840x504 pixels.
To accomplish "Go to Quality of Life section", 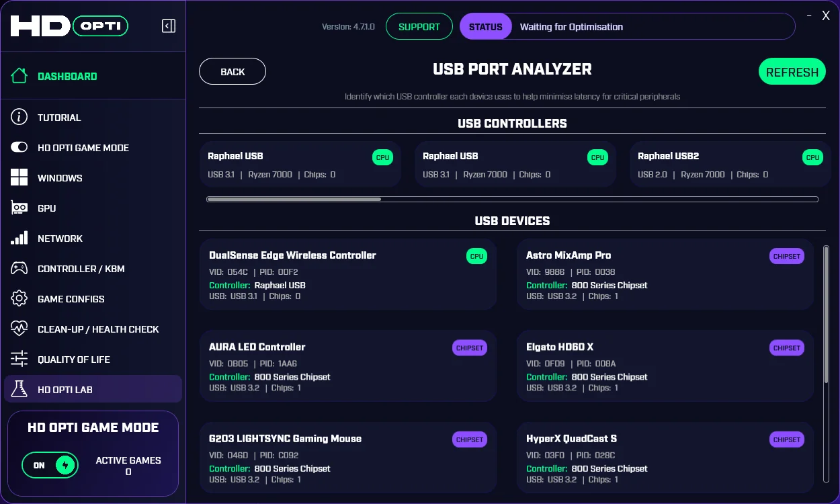I will (x=93, y=359).
